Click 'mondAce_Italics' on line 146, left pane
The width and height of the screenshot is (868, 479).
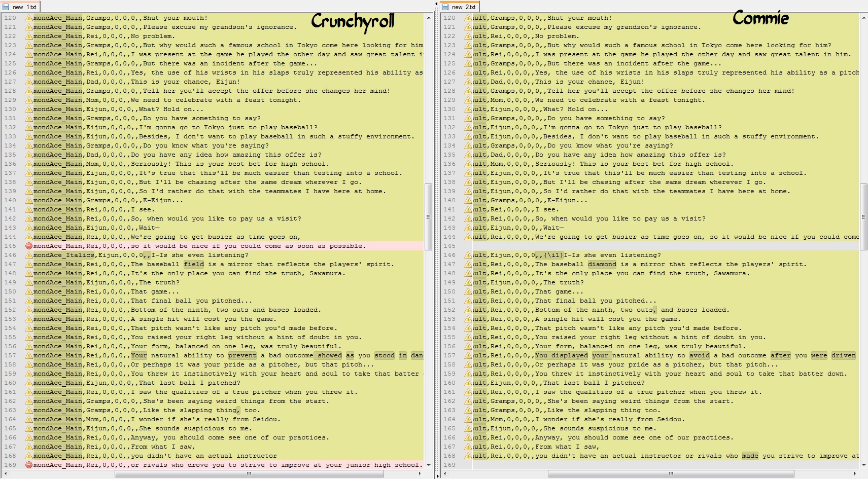point(64,255)
